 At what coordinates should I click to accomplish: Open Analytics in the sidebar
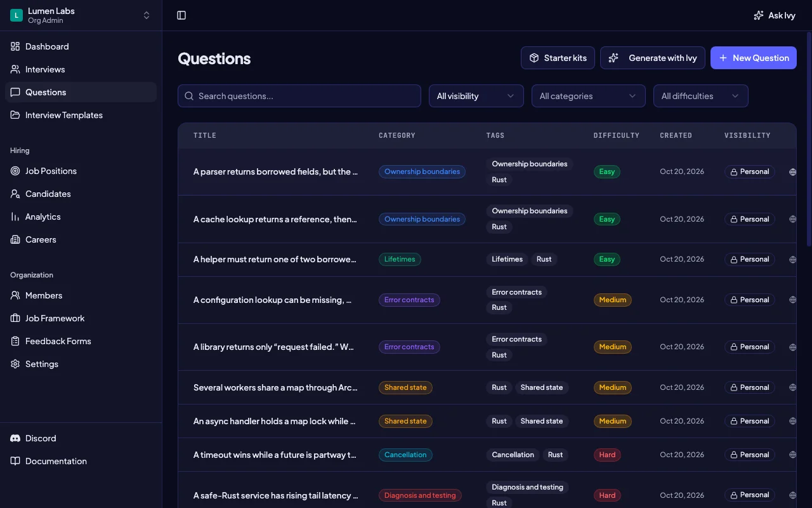coord(81,217)
